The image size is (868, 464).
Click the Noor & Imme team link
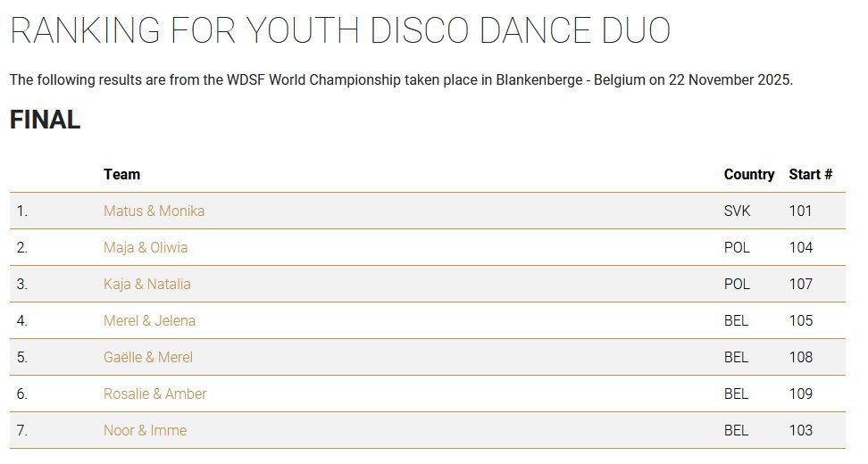(x=145, y=430)
